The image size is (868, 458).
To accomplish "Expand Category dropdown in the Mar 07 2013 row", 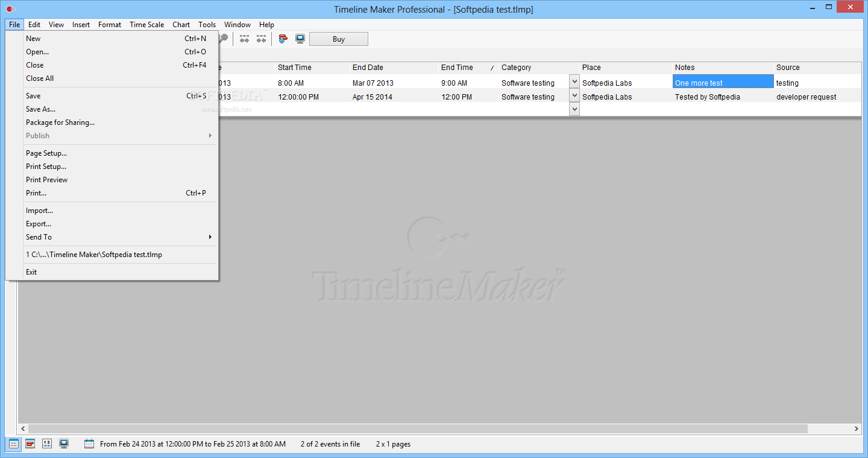I will pos(574,82).
